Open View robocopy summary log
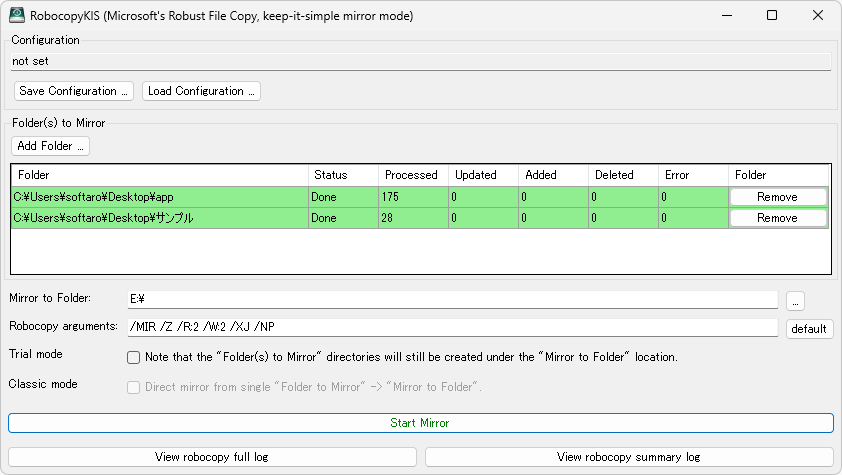 point(628,457)
